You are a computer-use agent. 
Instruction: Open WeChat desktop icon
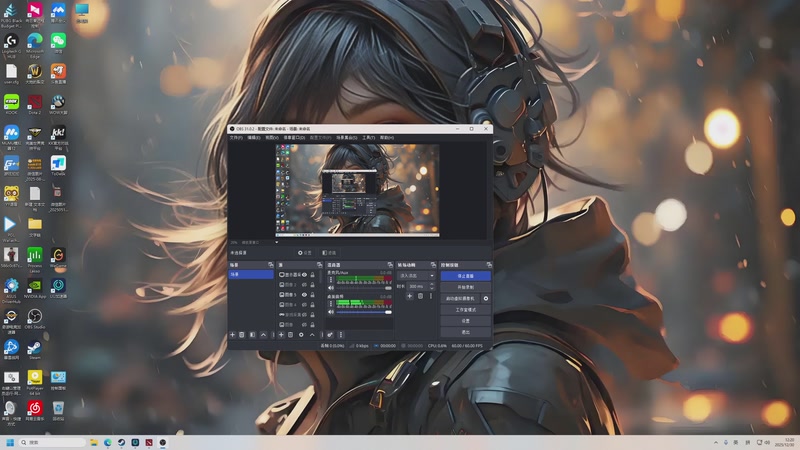point(58,43)
